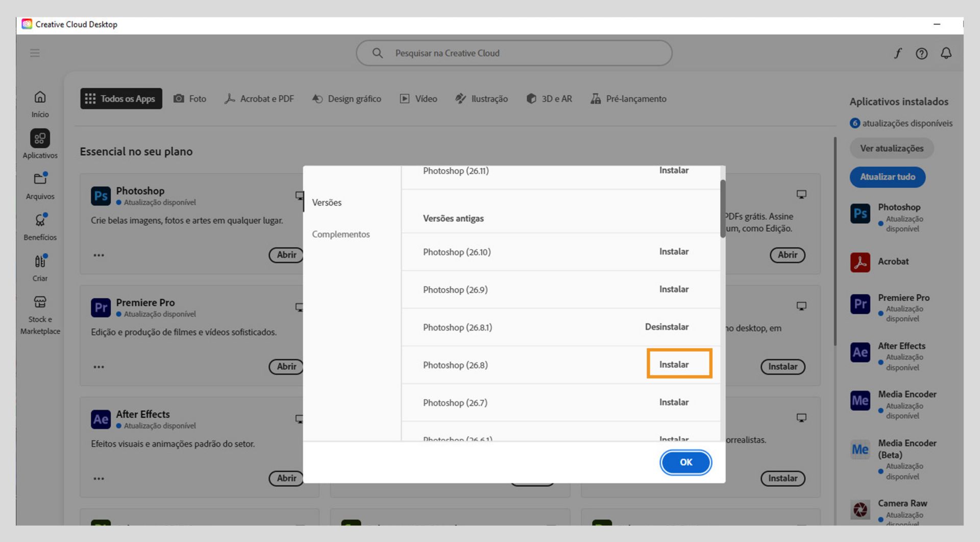Click the main apps list scrollbar
This screenshot has height=542, width=980.
[x=835, y=241]
